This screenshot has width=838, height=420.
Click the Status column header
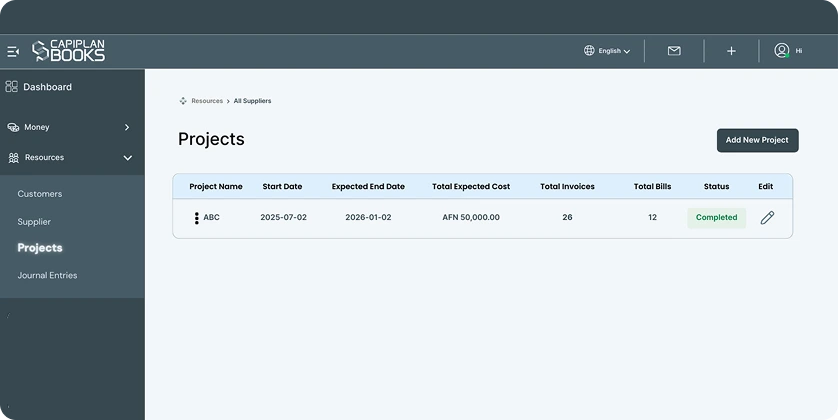pyautogui.click(x=716, y=186)
